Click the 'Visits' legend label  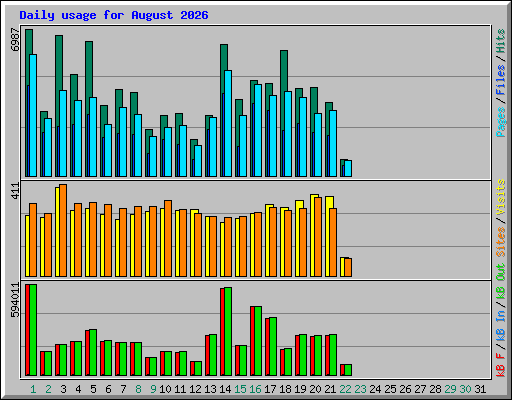click(x=501, y=198)
